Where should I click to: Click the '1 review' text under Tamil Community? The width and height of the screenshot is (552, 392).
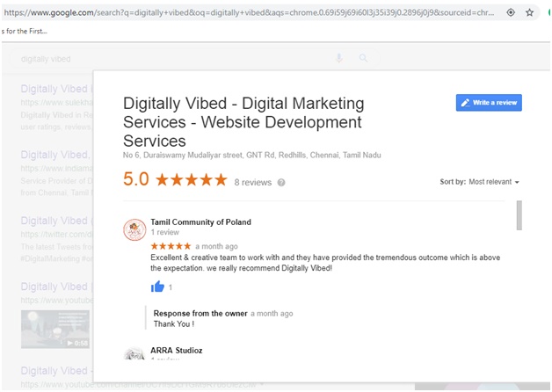(164, 232)
